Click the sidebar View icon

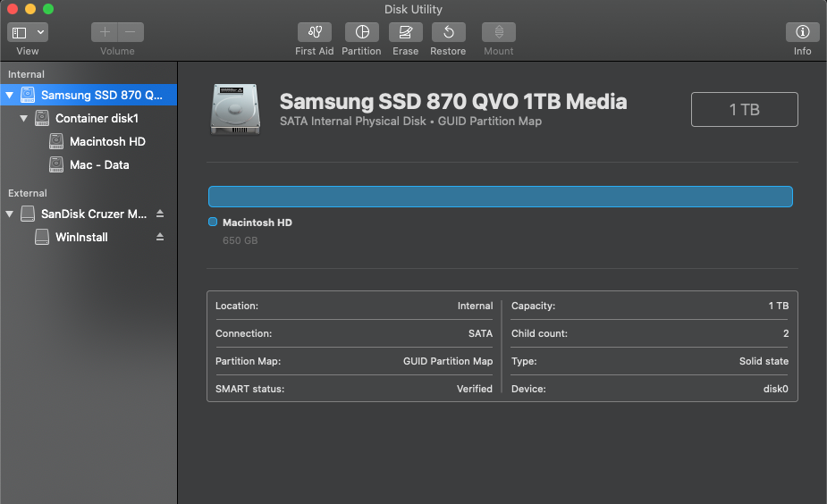click(x=20, y=33)
